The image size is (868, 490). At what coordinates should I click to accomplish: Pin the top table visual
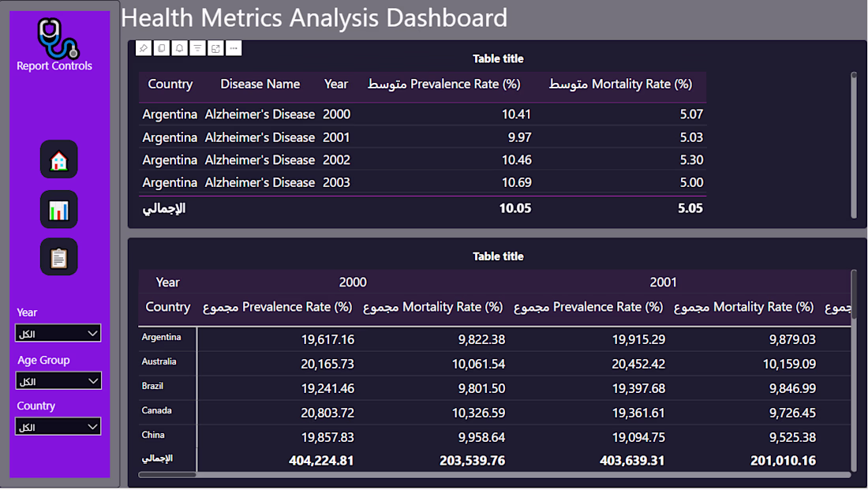[144, 48]
